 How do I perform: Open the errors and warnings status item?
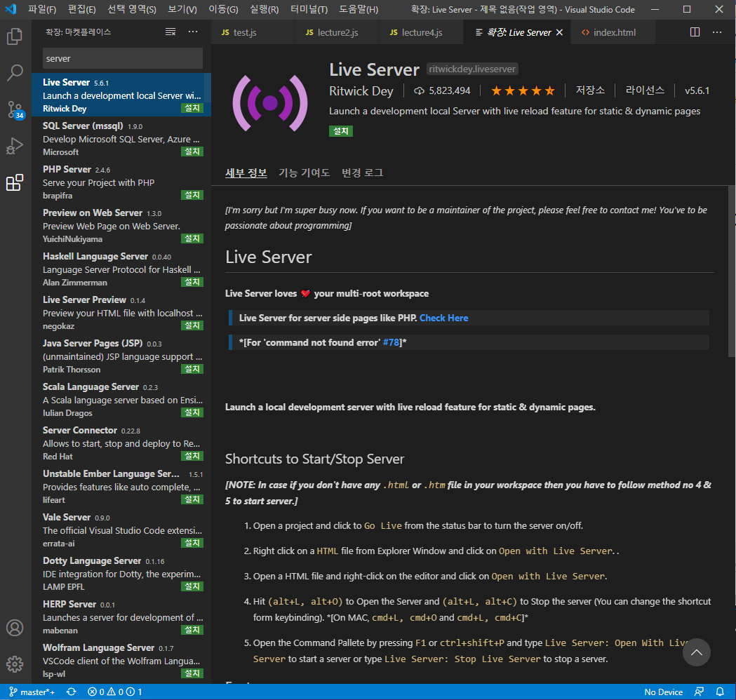pos(115,692)
